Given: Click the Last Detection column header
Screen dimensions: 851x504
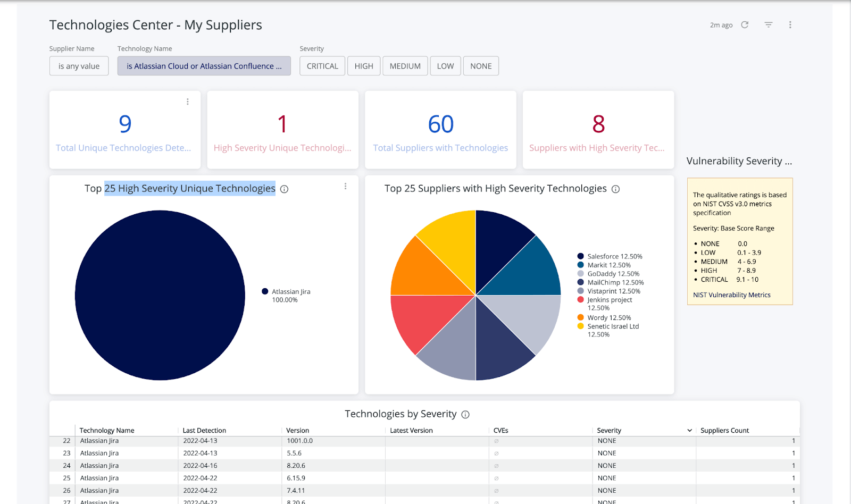Looking at the screenshot, I should [204, 430].
